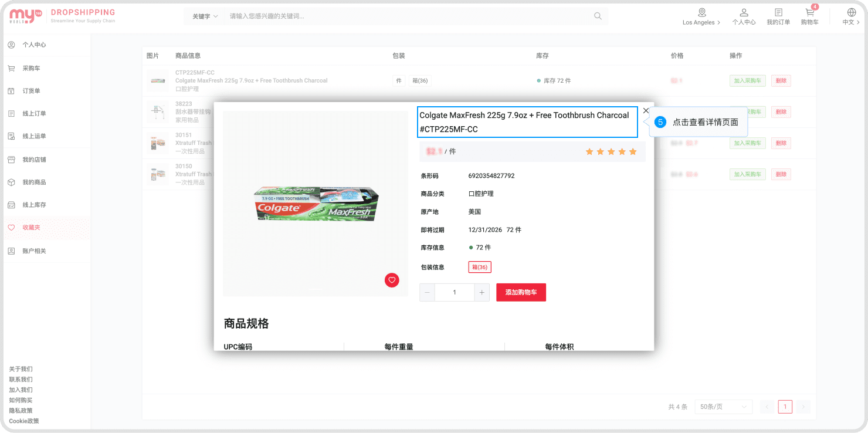Open Cookie政策 footer link
Viewport: 868px width, 433px height.
[x=24, y=421]
